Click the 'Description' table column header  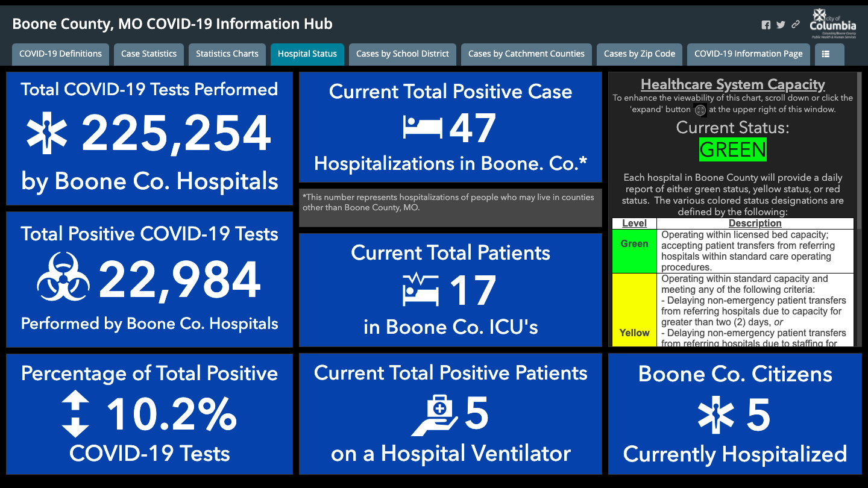[x=755, y=224]
